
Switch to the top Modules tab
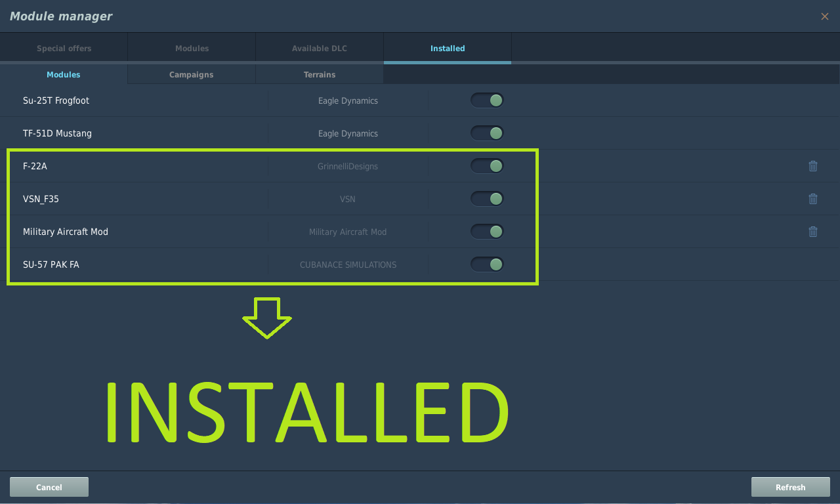192,49
